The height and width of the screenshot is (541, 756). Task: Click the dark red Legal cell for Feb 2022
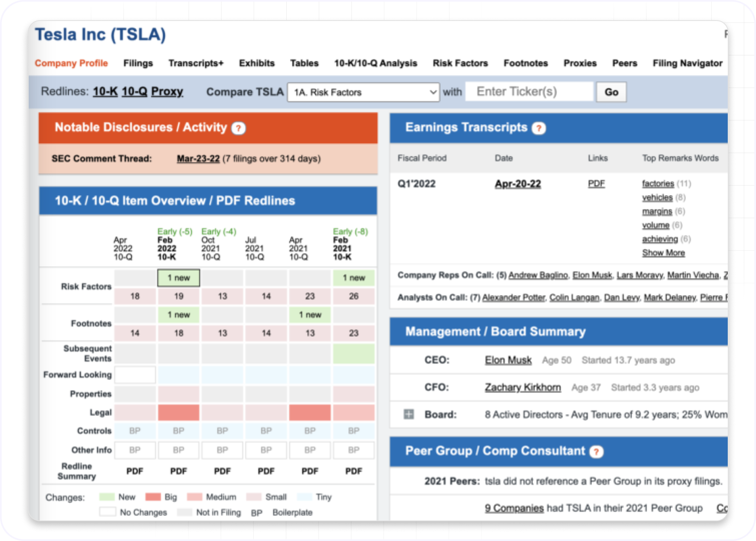pos(178,413)
